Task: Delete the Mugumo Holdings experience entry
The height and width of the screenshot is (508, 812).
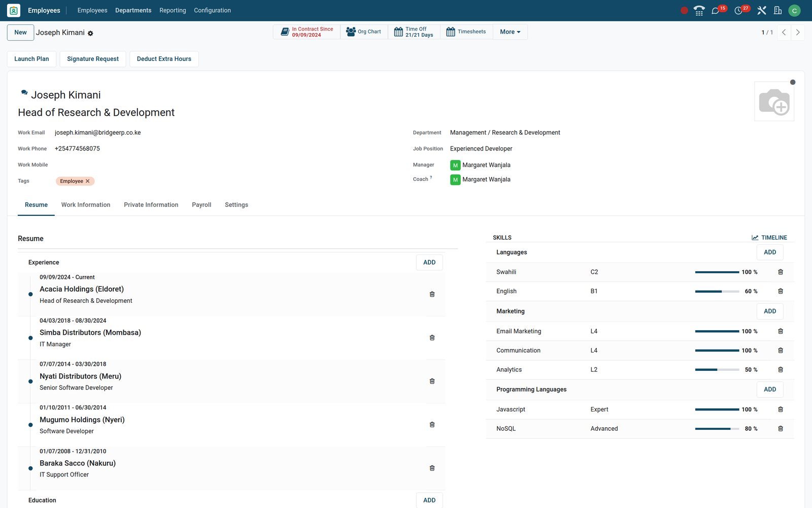Action: click(x=432, y=425)
